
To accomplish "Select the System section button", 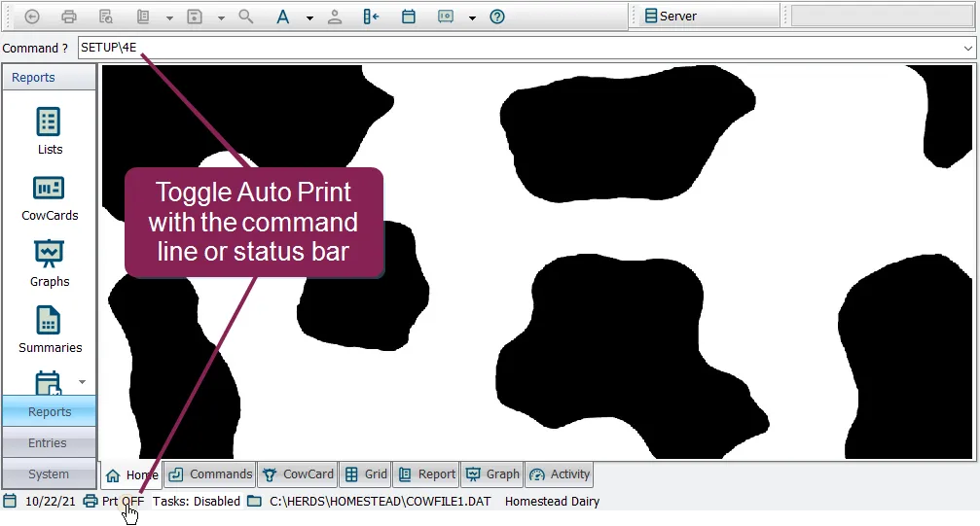I will 50,474.
